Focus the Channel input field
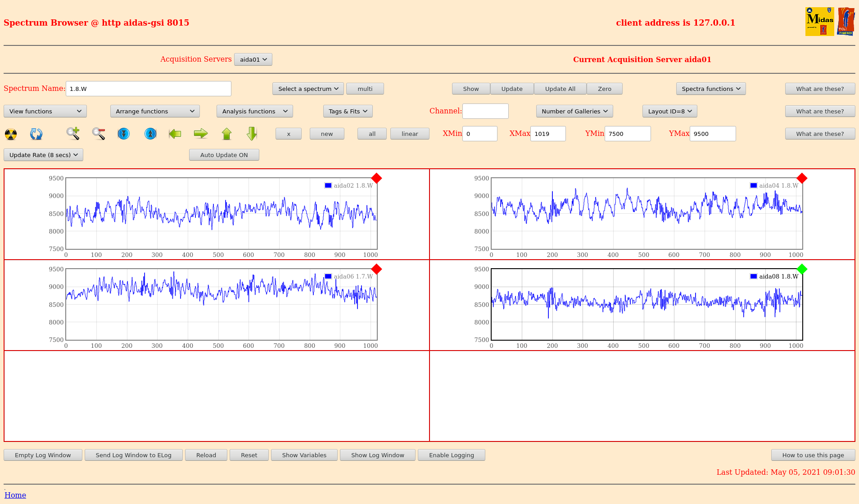 point(485,111)
